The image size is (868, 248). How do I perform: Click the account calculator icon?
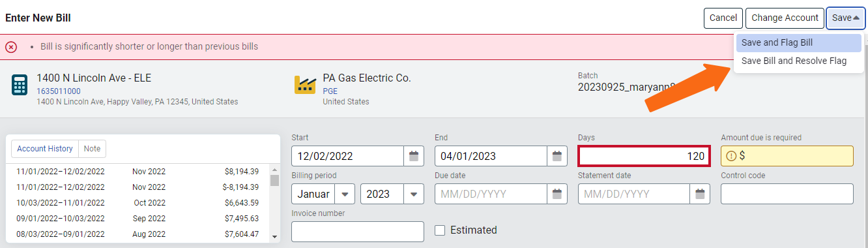tap(20, 85)
